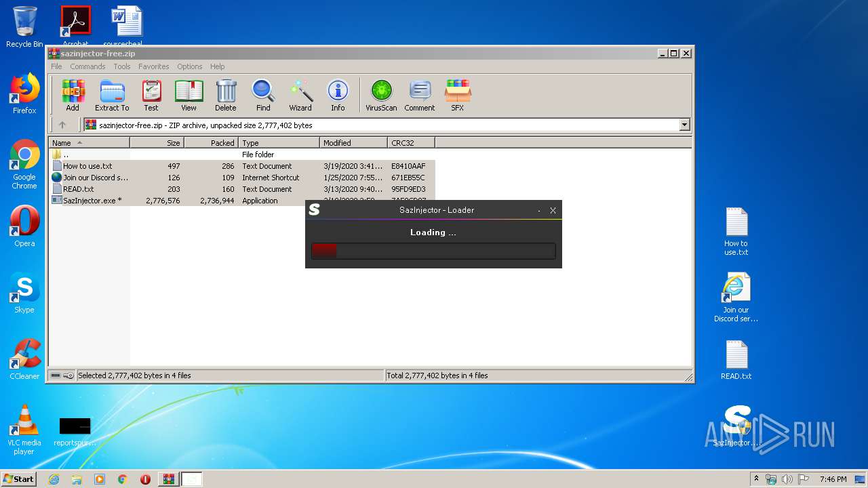
Task: Launch CCleaner from the desktop
Action: click(24, 359)
